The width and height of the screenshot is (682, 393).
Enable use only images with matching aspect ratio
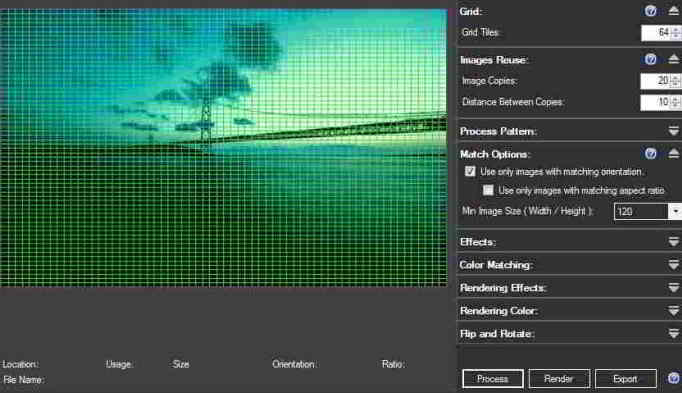488,190
